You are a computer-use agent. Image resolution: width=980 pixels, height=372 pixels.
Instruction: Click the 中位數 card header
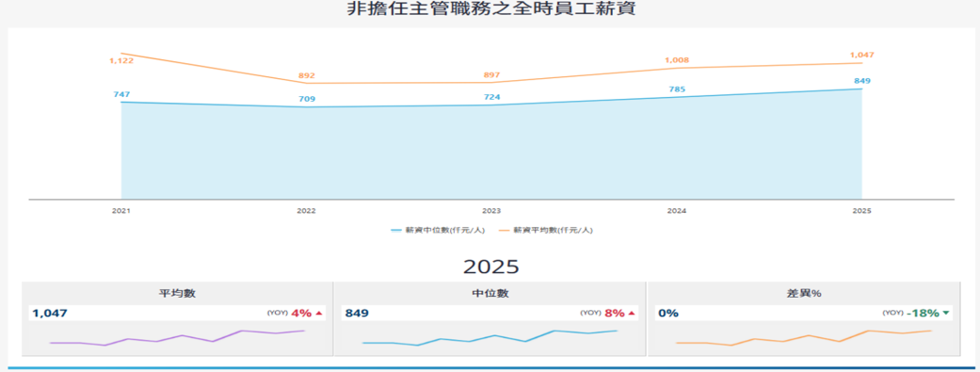coord(490,293)
